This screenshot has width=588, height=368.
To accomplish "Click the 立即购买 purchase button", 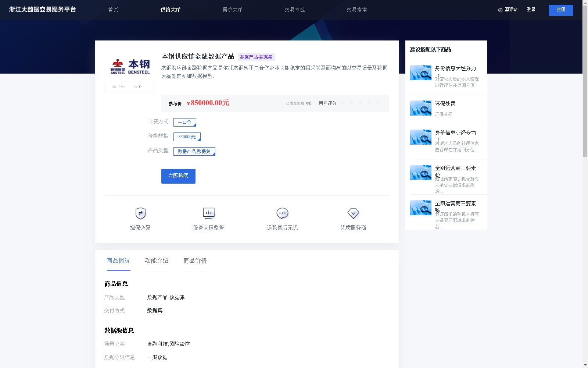I will [178, 176].
